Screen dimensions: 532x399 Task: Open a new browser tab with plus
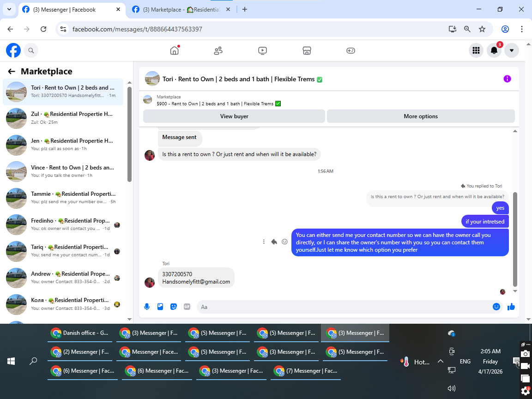pos(245,10)
